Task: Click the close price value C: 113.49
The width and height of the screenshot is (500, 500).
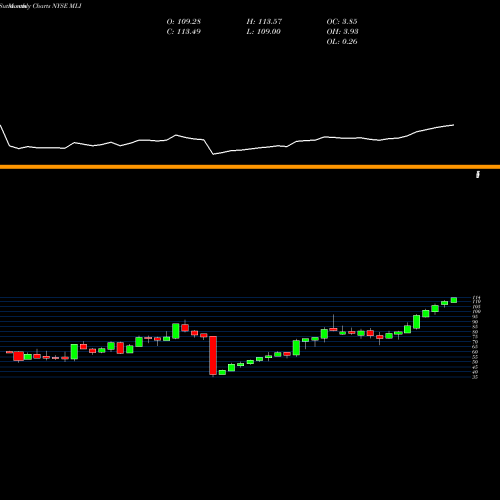Action: click(x=184, y=31)
